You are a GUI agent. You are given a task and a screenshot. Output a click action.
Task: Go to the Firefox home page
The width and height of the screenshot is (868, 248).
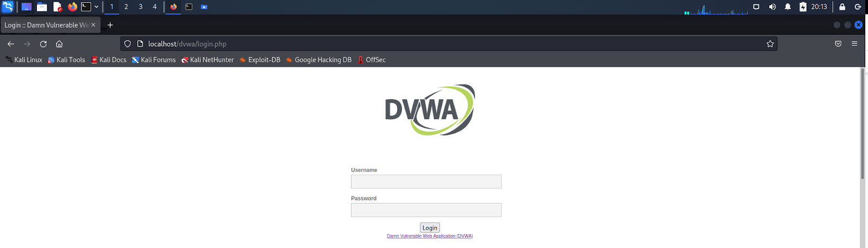60,44
